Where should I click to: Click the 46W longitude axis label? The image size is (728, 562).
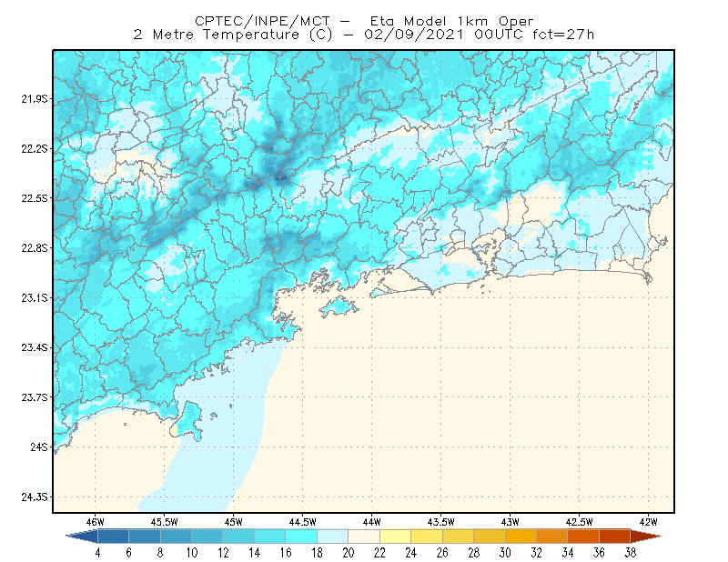[96, 522]
